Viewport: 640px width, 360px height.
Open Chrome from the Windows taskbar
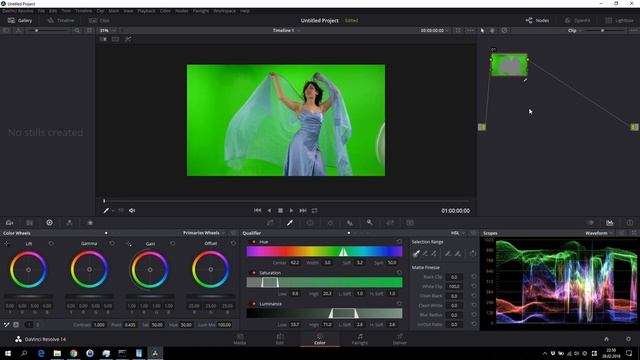(x=73, y=353)
